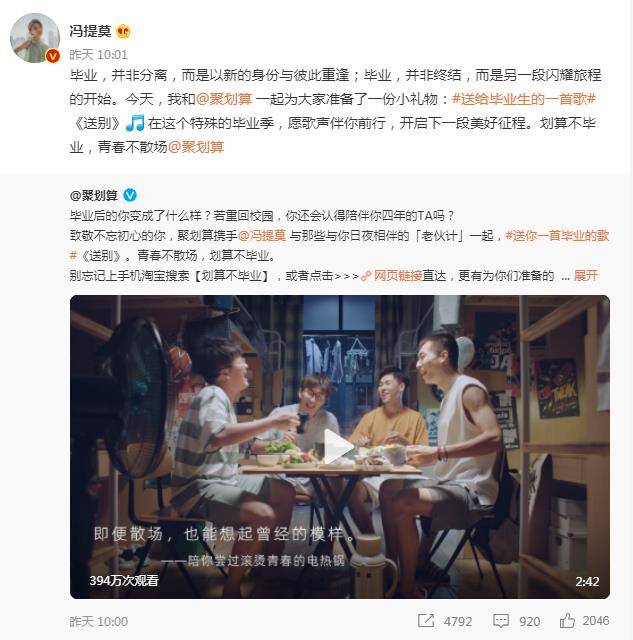633x640 pixels.
Task: Click the music note icon after 《送别》
Action: click(135, 123)
